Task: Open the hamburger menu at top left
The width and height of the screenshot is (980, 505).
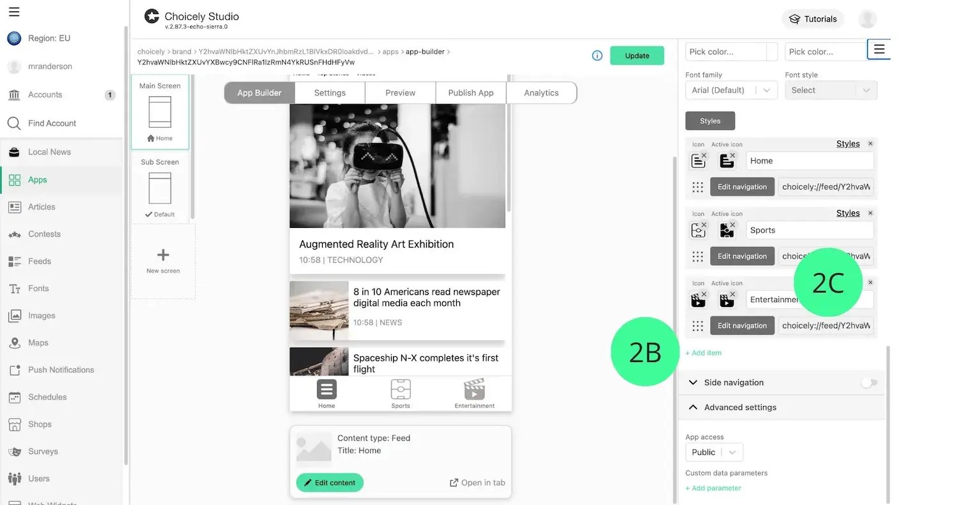Action: click(14, 11)
